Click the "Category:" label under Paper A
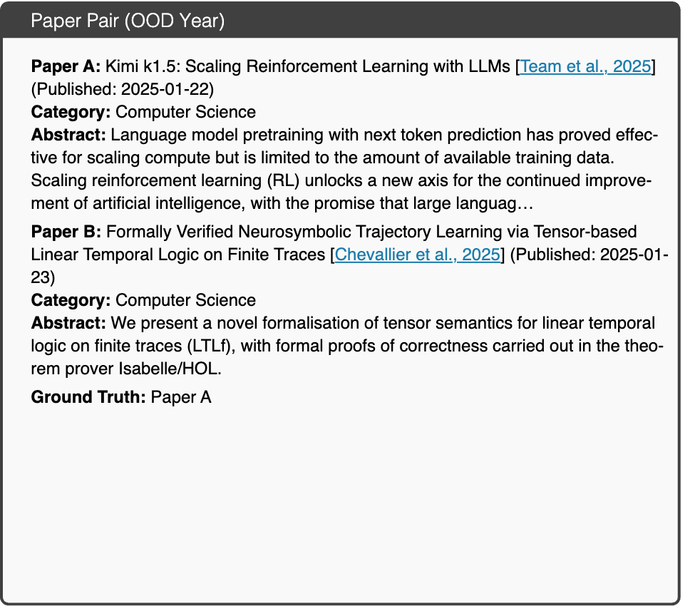Image resolution: width=700 pixels, height=606 pixels. tap(71, 112)
